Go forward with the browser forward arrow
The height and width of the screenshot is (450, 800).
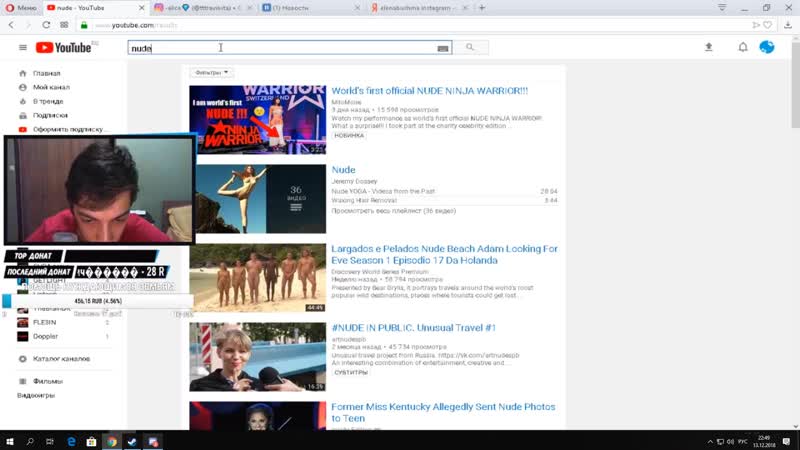tap(28, 24)
